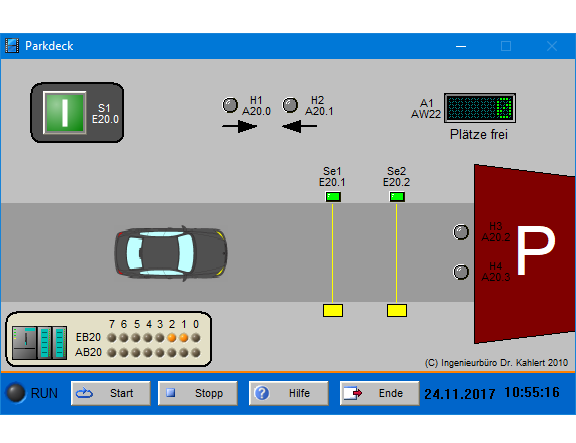The width and height of the screenshot is (576, 443).
Task: Click the right-pointing entry arrow under H1
Action: 240,126
